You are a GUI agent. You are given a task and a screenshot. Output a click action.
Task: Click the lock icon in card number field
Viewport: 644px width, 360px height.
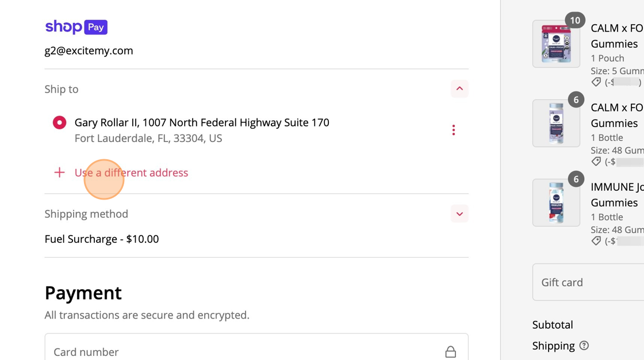451,352
